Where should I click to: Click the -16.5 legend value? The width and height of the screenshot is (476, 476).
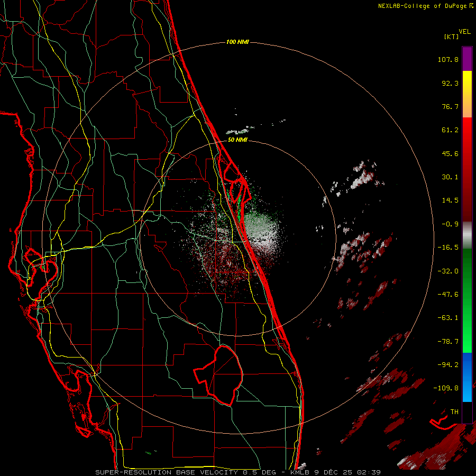448,248
